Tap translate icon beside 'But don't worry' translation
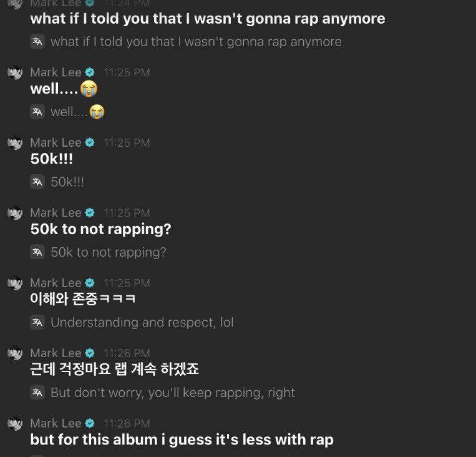This screenshot has width=476, height=457. point(37,392)
